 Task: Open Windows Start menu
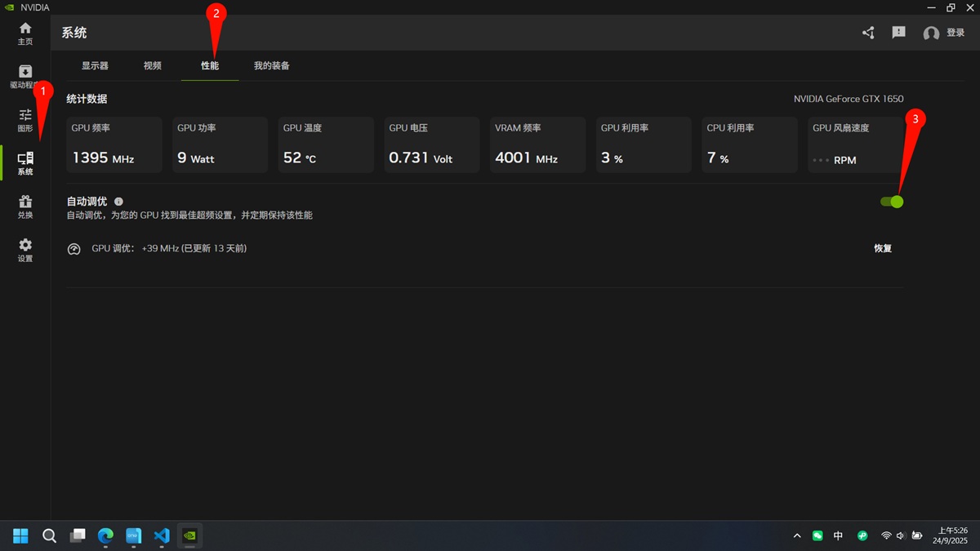pos(20,535)
